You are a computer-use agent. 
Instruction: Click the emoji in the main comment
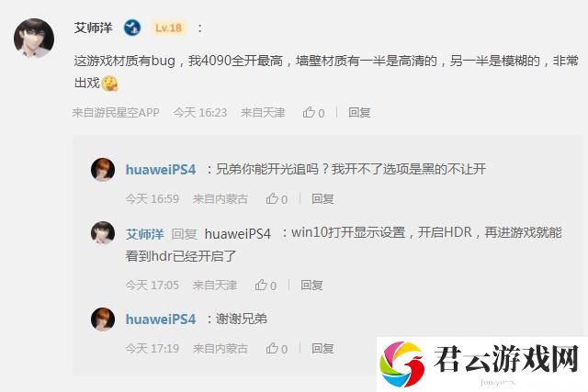(109, 84)
